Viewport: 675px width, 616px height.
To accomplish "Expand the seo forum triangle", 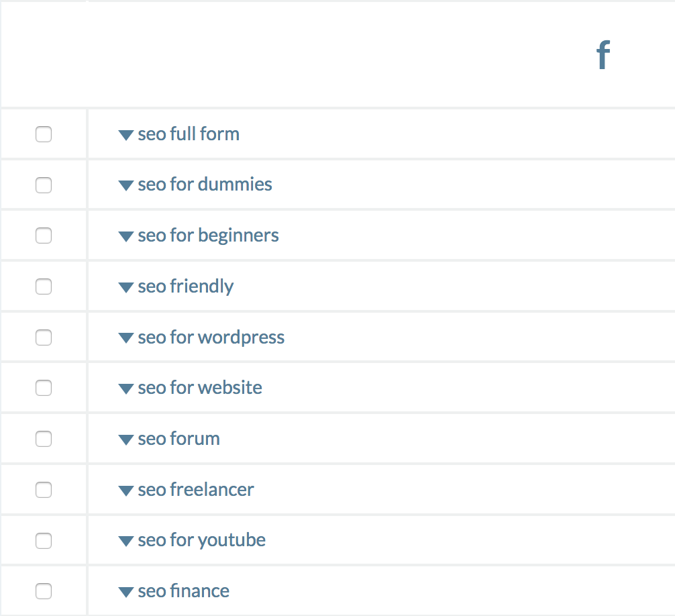I will pyautogui.click(x=125, y=440).
